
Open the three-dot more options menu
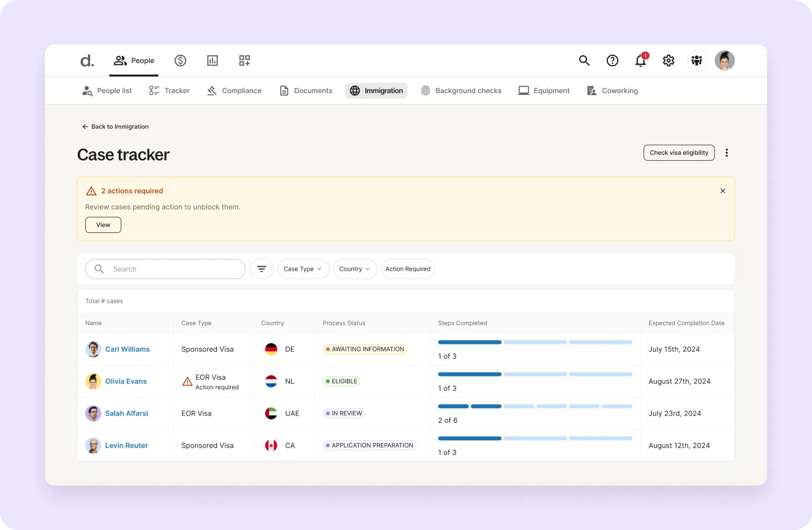click(x=727, y=153)
